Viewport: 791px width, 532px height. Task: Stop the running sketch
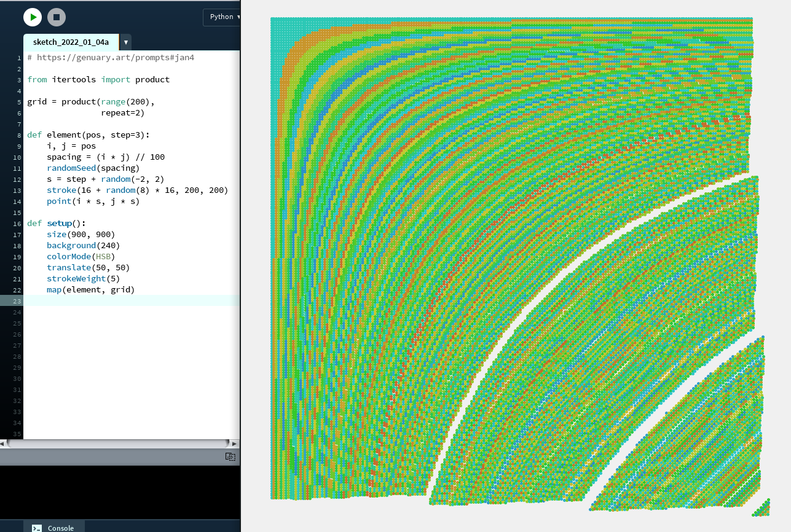[x=57, y=17]
